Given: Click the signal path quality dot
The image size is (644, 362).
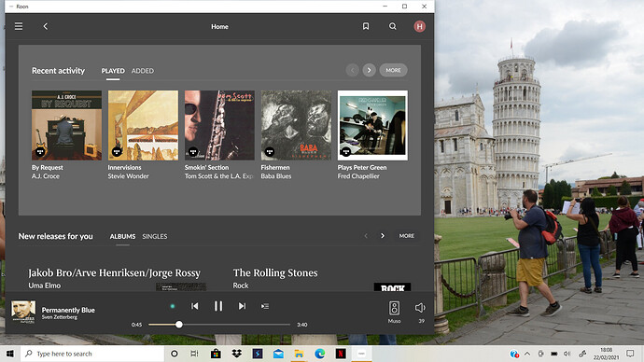Looking at the screenshot, I should click(x=173, y=306).
